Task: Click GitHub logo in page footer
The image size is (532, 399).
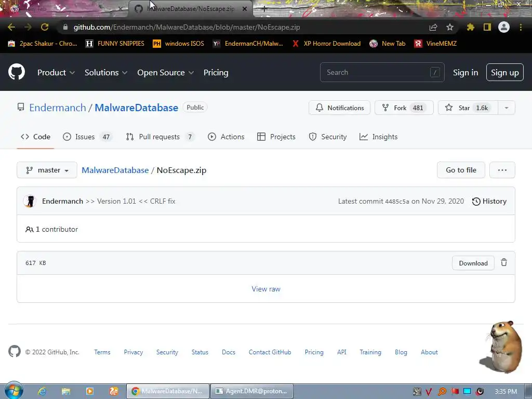Action: pyautogui.click(x=14, y=352)
